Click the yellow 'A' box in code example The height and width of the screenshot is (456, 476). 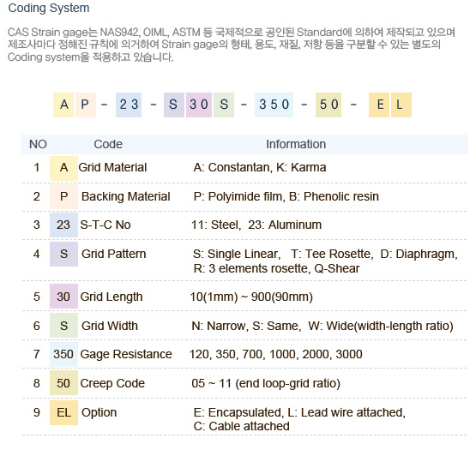coord(63,105)
